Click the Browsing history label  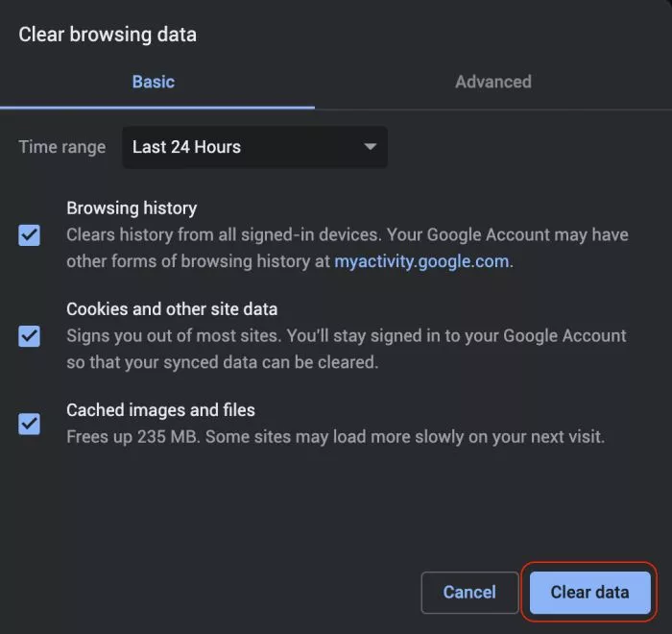[x=132, y=207]
